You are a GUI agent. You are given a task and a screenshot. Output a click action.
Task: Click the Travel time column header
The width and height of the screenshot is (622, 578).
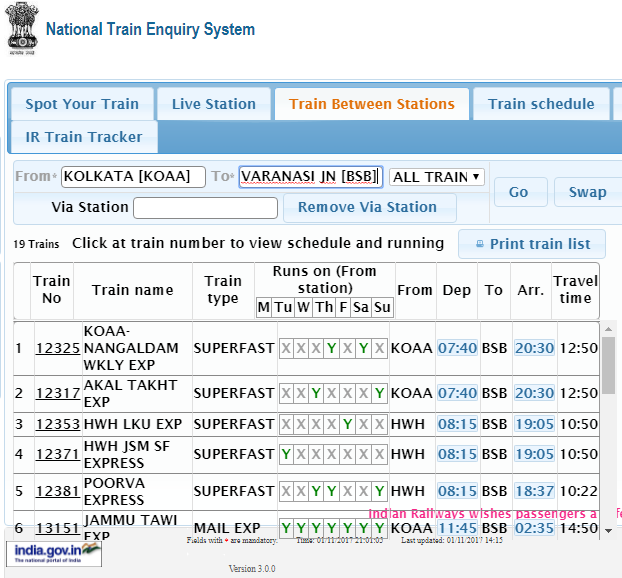pyautogui.click(x=575, y=290)
